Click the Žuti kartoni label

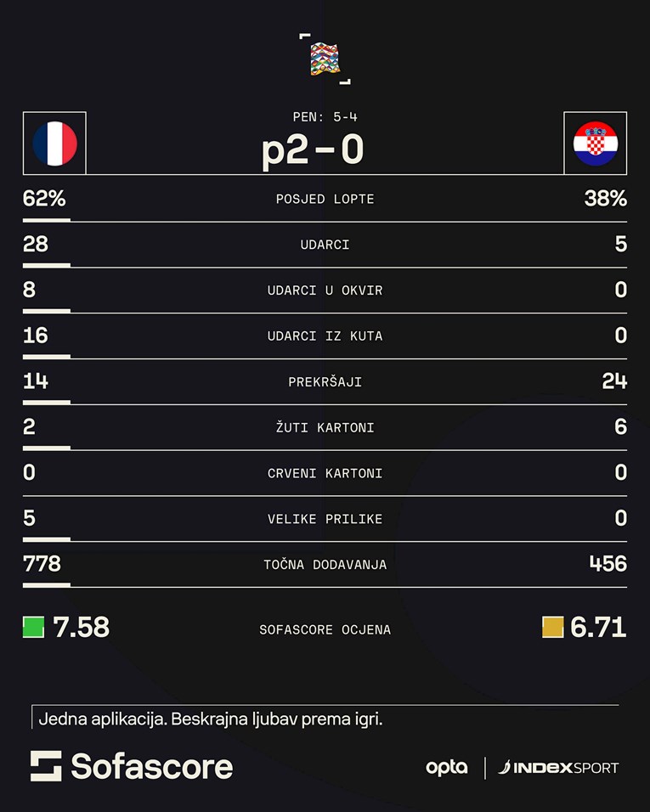click(325, 427)
